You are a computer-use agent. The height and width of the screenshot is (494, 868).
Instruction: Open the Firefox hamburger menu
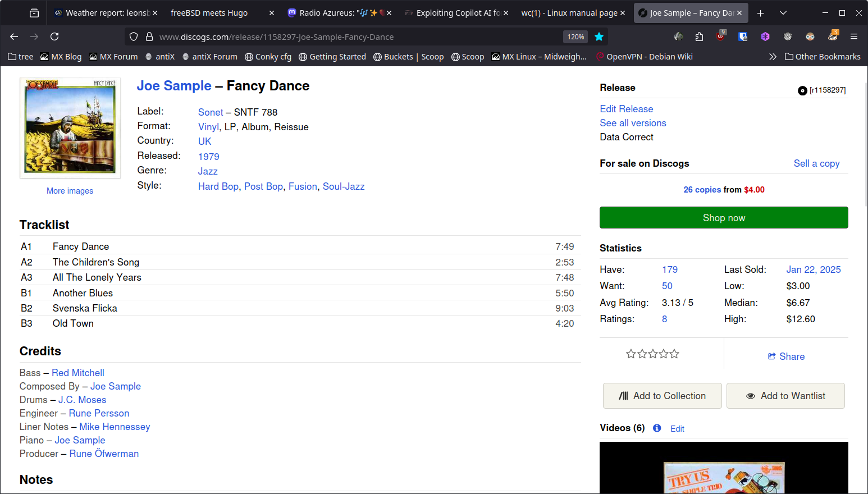tap(854, 36)
